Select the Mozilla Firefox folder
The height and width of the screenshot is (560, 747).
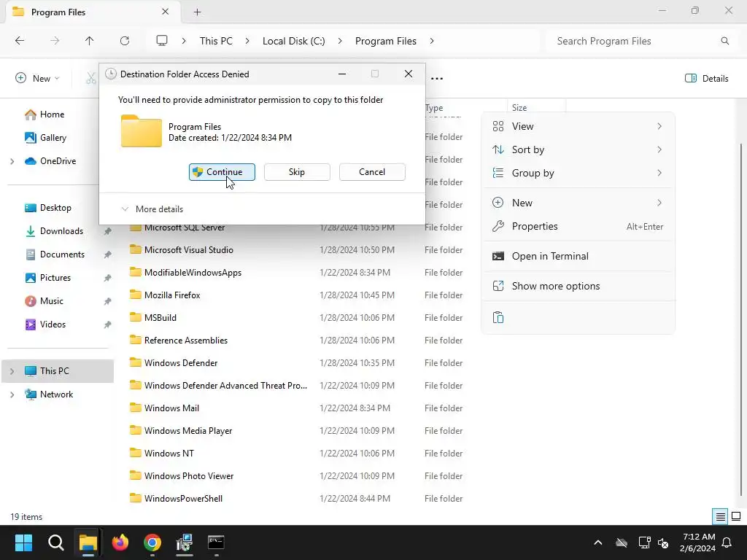(172, 295)
